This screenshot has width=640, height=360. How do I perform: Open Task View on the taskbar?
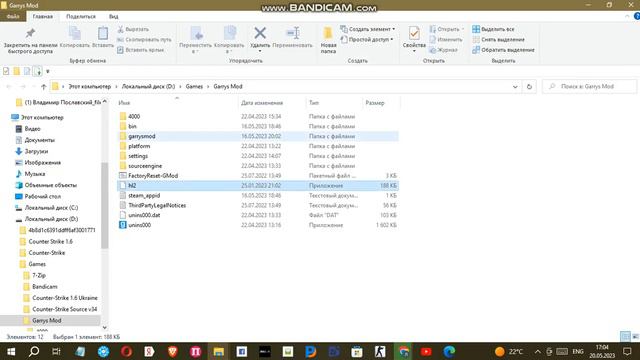[x=56, y=351]
